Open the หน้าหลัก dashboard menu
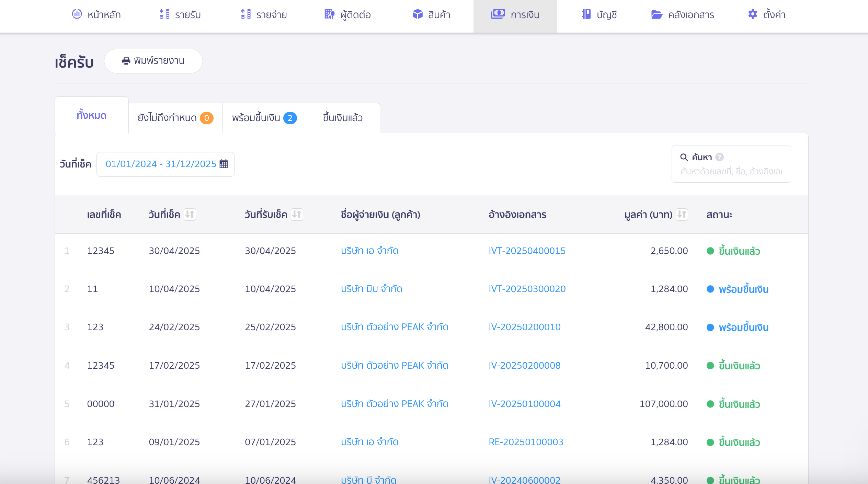 [96, 14]
